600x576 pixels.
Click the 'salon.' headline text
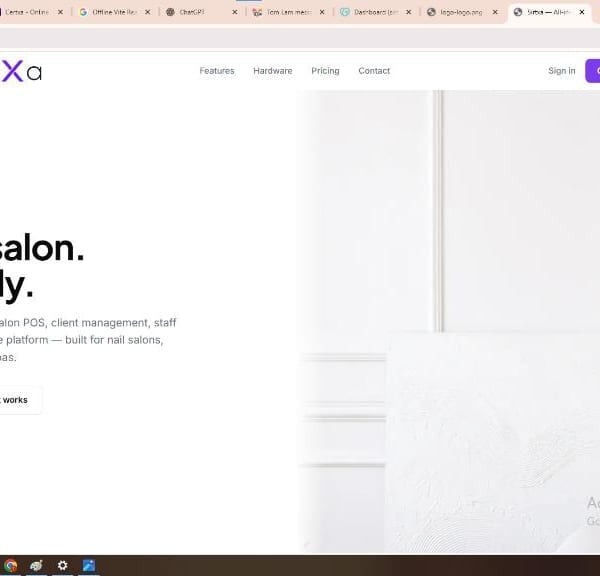41,248
